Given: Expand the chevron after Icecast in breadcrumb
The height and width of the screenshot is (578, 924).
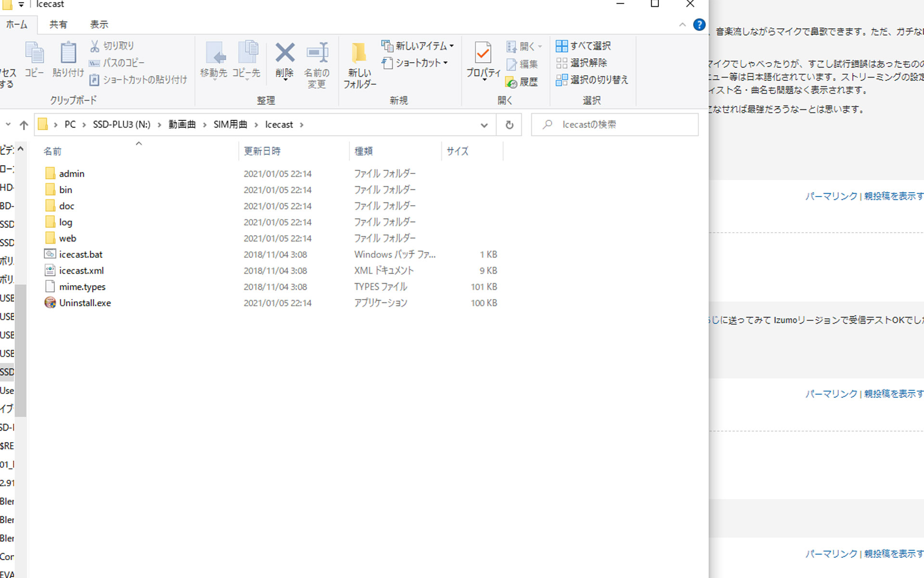Looking at the screenshot, I should pos(302,125).
